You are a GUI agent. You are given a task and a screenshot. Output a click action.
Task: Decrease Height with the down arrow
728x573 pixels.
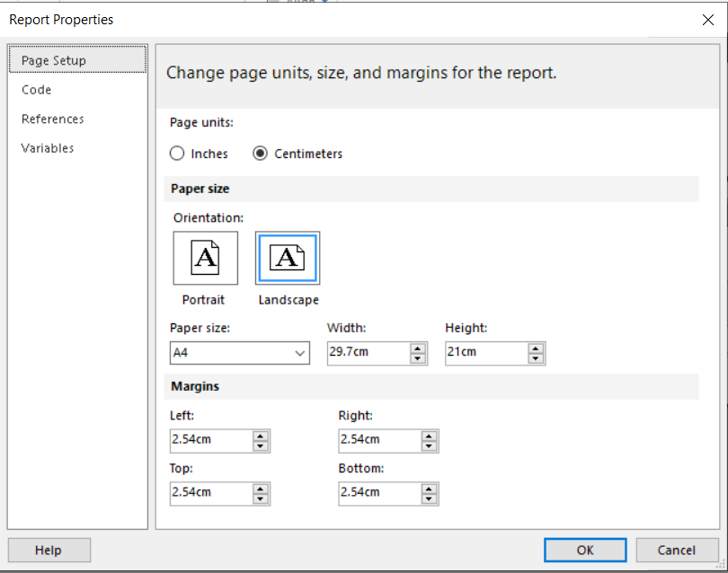(x=536, y=358)
